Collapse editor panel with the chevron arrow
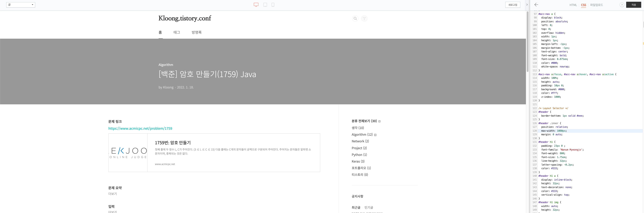The image size is (644, 213). [527, 5]
